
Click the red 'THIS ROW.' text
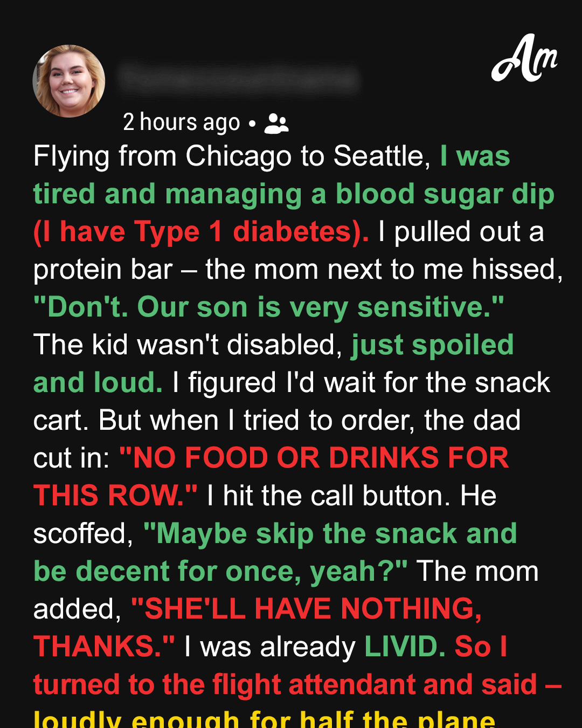pyautogui.click(x=115, y=496)
